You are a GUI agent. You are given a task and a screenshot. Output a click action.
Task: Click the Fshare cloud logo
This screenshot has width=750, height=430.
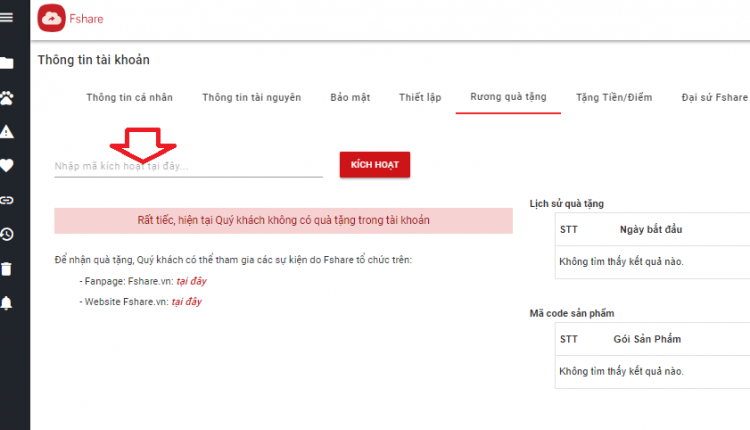coord(51,18)
